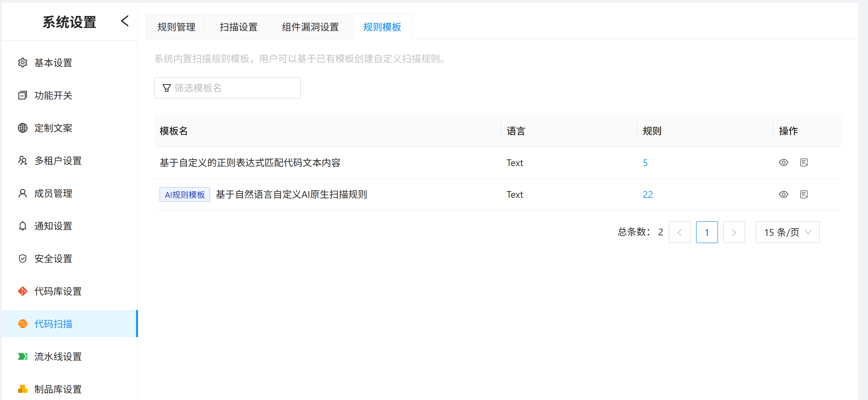Viewport: 868px width, 400px height.
Task: Go to next page with right chevron
Action: [x=734, y=232]
